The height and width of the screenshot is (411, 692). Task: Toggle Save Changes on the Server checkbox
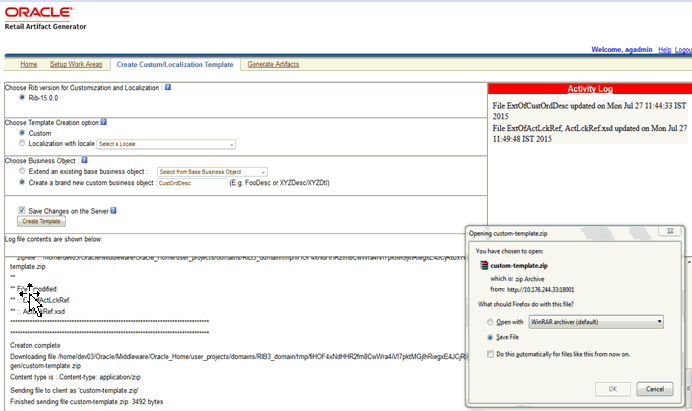pyautogui.click(x=22, y=210)
